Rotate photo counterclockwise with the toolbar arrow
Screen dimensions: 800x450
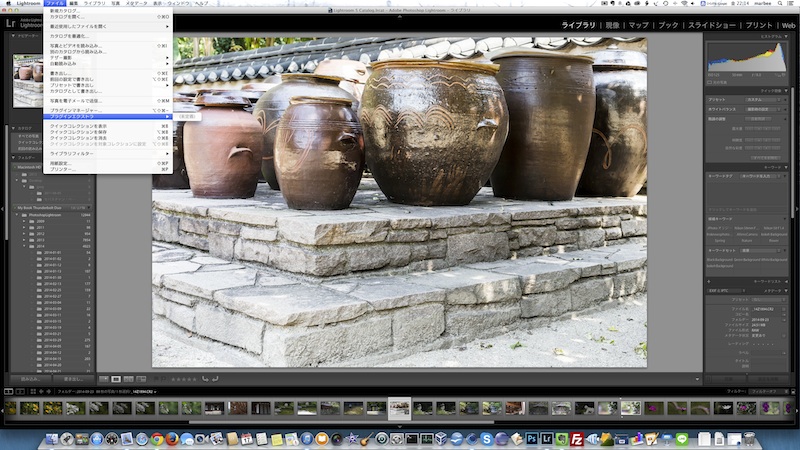(x=205, y=379)
